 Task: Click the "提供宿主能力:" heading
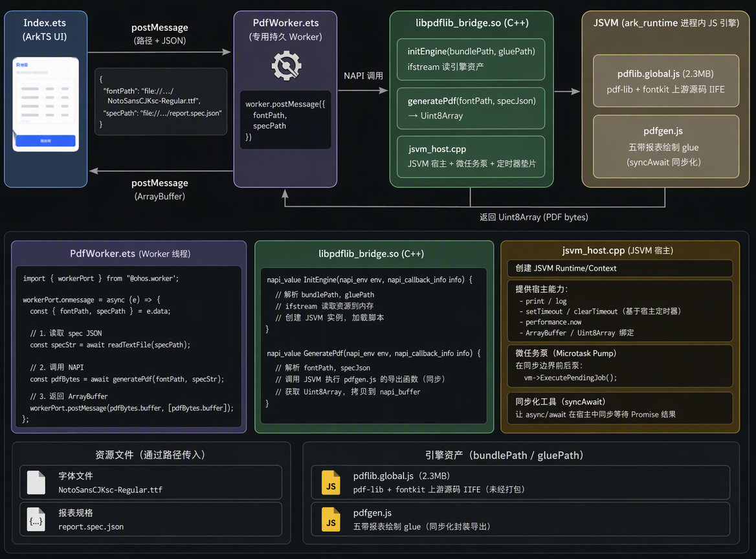542,289
